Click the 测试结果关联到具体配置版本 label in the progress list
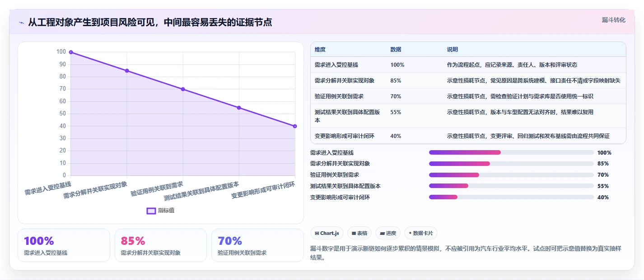 coord(345,186)
